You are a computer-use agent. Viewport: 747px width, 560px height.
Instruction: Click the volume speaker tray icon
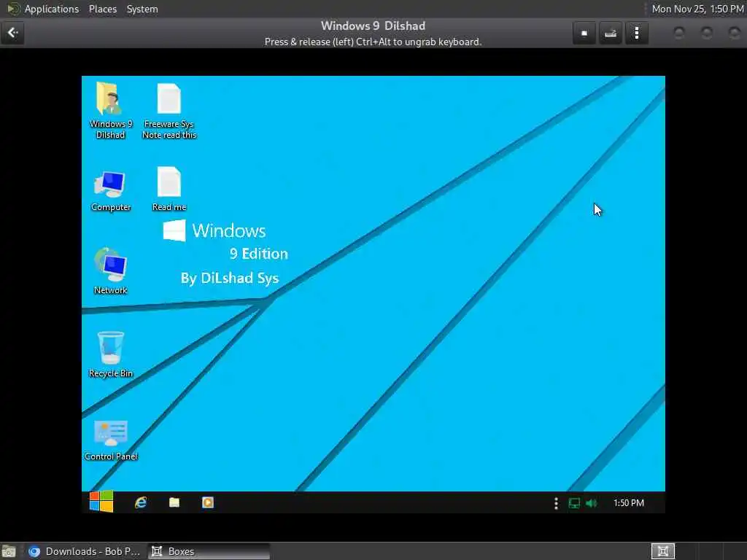point(591,503)
